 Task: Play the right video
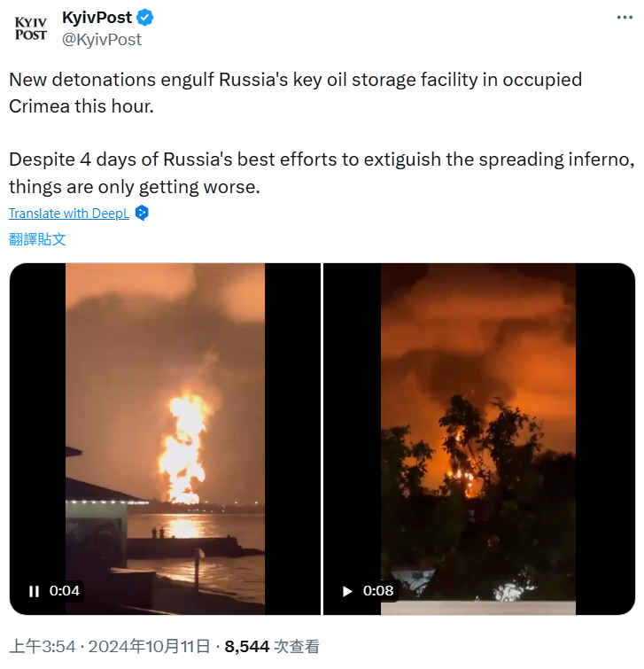pos(347,591)
